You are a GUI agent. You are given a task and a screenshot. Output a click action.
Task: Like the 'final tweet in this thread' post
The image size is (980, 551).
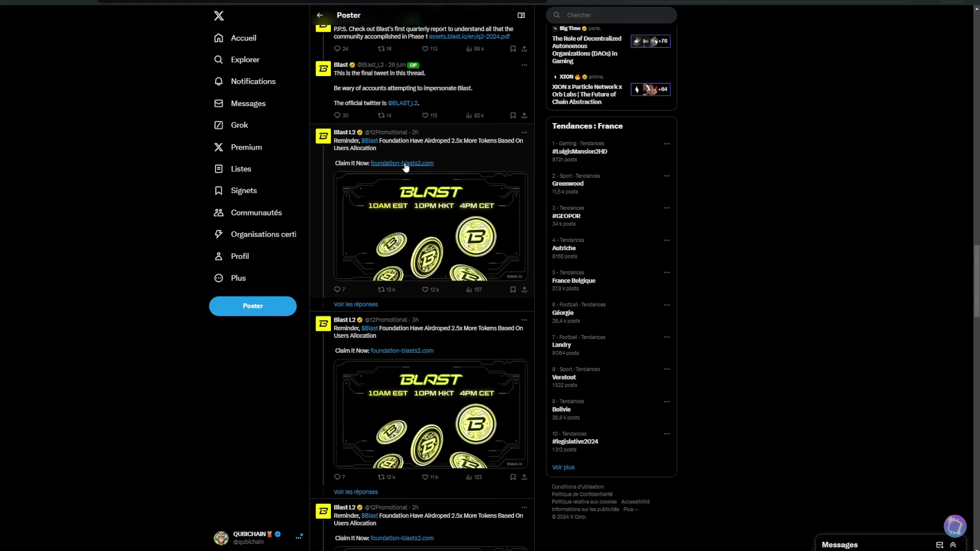click(x=425, y=115)
